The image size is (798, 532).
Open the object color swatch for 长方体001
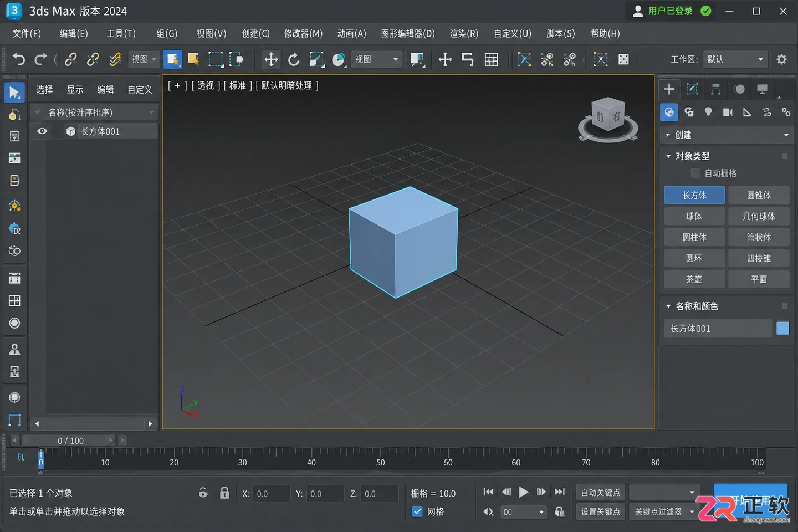[782, 329]
